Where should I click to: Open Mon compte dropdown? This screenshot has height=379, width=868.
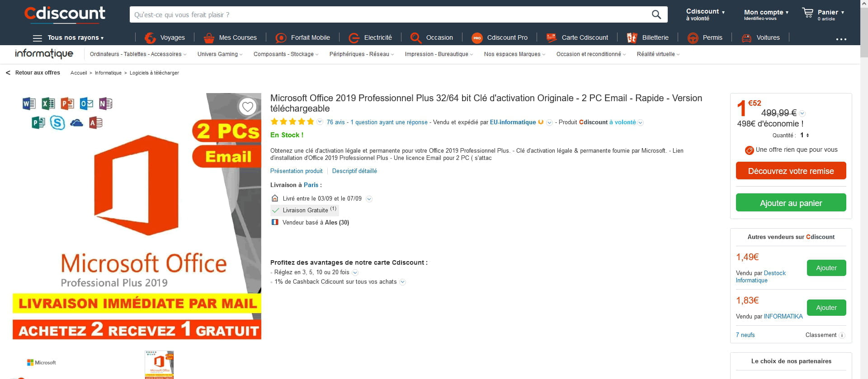coord(766,15)
